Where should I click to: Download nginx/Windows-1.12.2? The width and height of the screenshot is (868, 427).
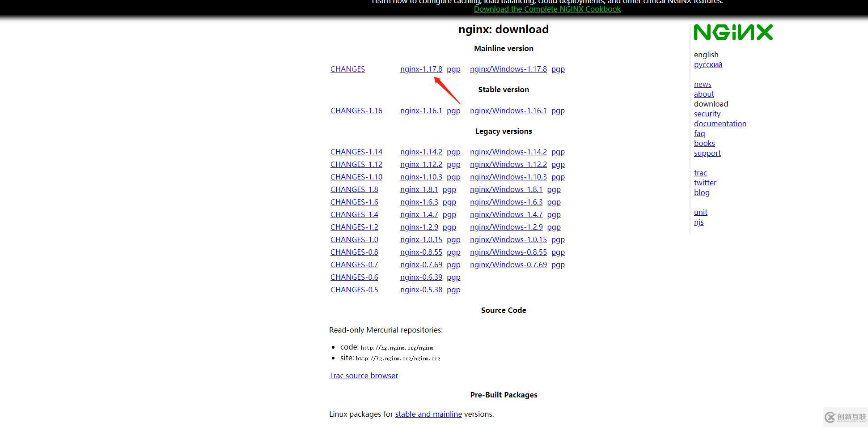[x=508, y=164]
